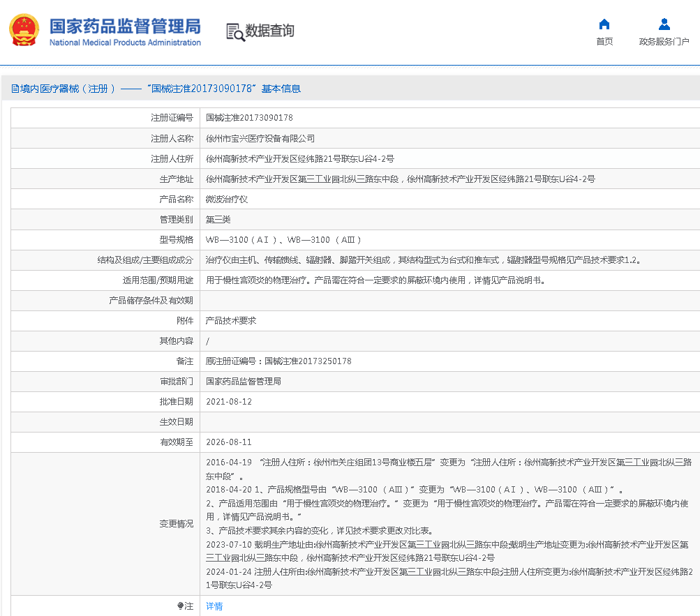Click the 生效日期 row label

point(177,422)
